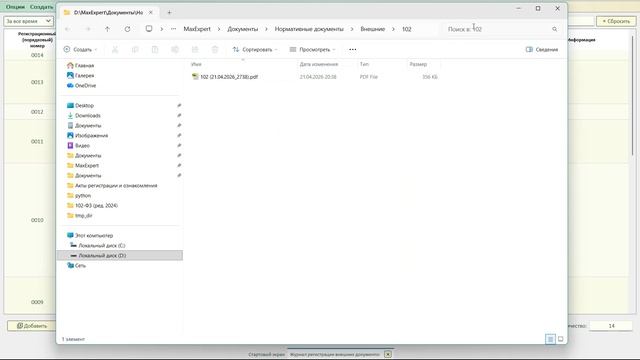Image resolution: width=640 pixels, height=360 pixels.
Task: Refresh the current folder view
Action: (x=127, y=29)
